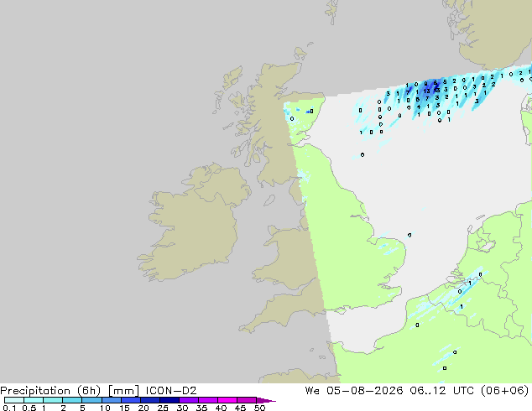Click the "05-08-2026" date text

coord(364,391)
